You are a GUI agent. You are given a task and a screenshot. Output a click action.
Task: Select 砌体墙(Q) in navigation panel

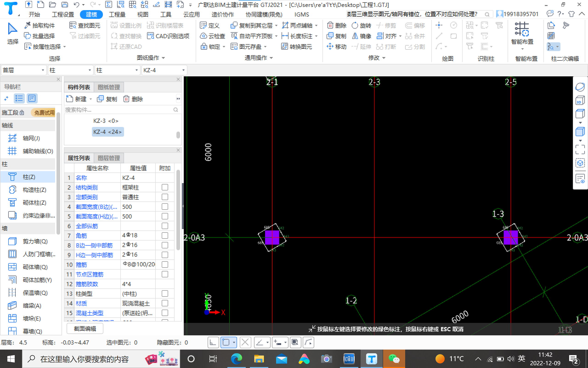28,267
